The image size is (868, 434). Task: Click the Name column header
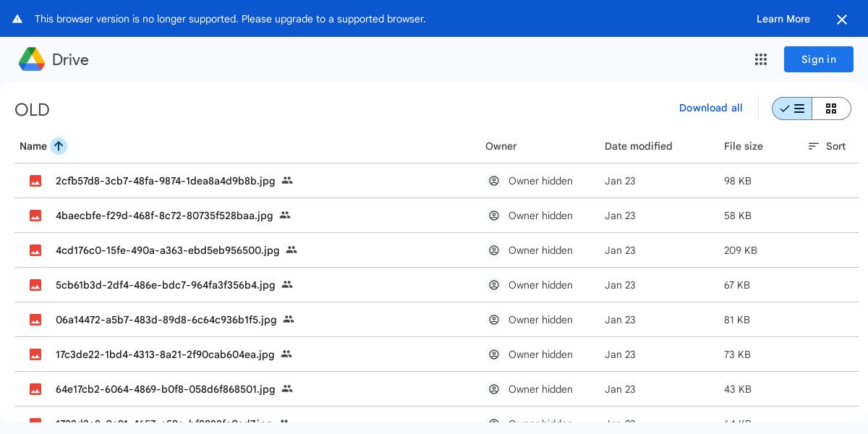coord(33,146)
